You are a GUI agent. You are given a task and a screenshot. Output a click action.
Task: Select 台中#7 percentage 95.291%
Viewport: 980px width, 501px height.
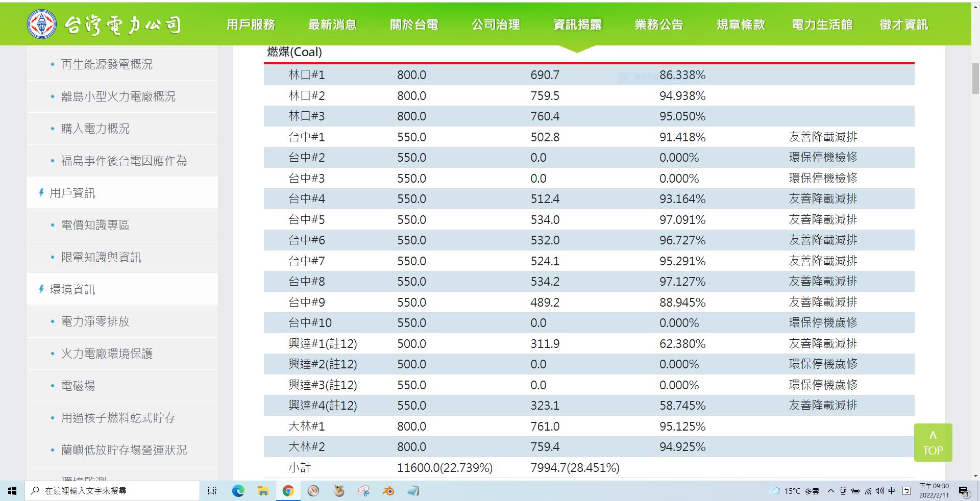[x=682, y=261]
